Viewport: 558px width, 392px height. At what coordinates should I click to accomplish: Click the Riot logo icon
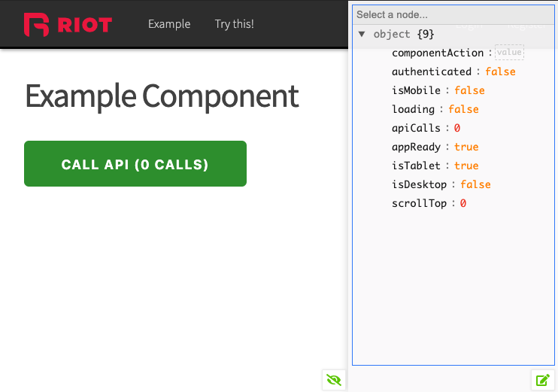click(36, 25)
